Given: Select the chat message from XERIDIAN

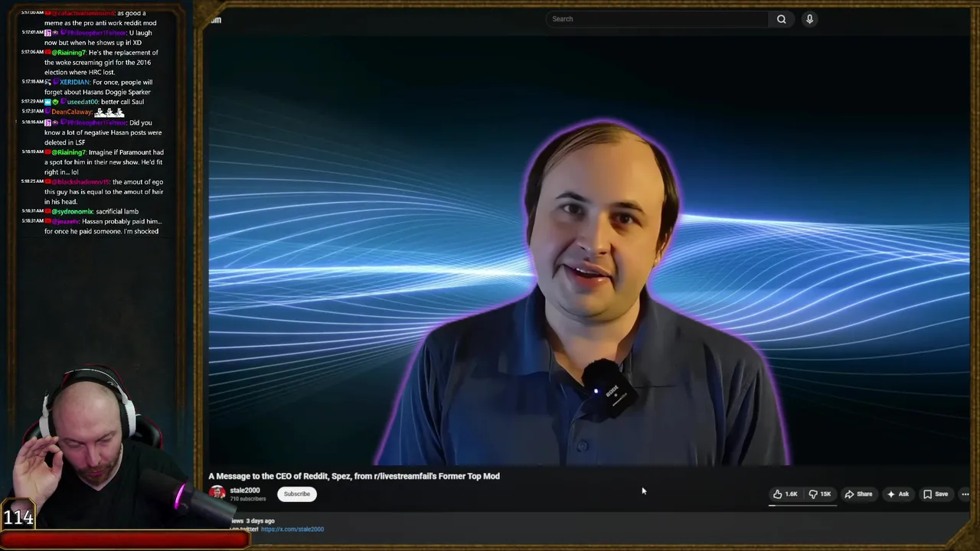Looking at the screenshot, I should click(x=98, y=87).
